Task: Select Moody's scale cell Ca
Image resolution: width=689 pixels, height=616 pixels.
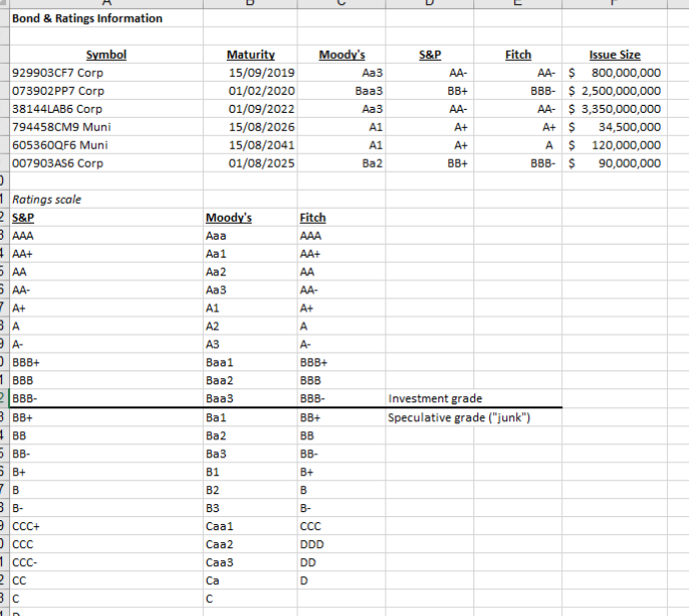Action: tap(251, 580)
